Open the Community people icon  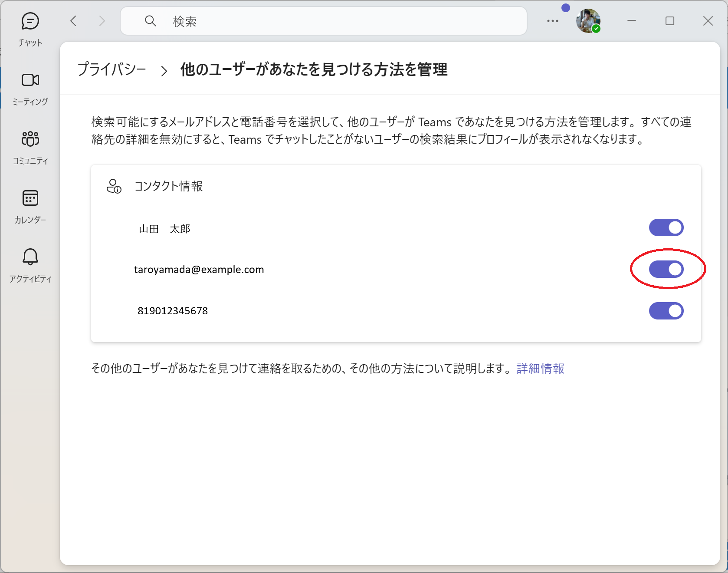click(x=30, y=139)
